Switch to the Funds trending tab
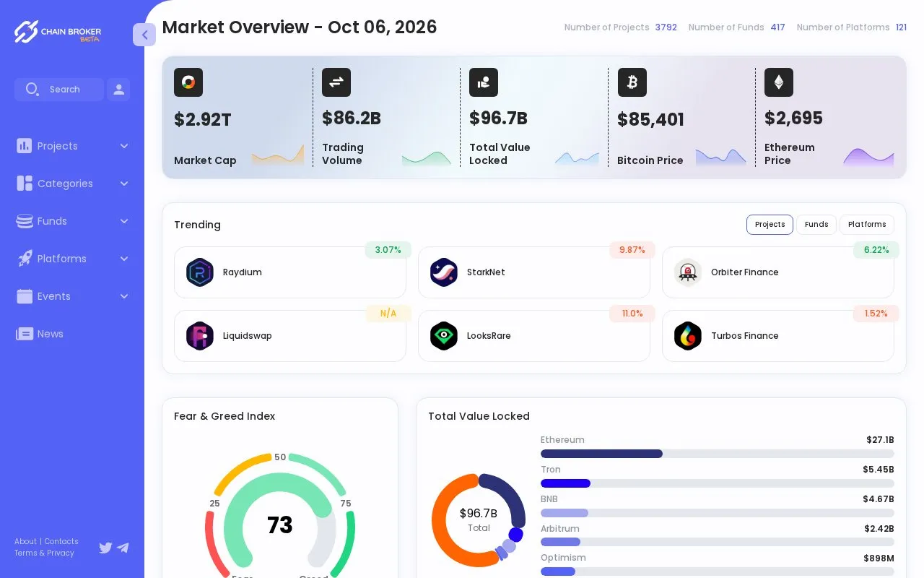Image resolution: width=924 pixels, height=578 pixels. point(816,225)
